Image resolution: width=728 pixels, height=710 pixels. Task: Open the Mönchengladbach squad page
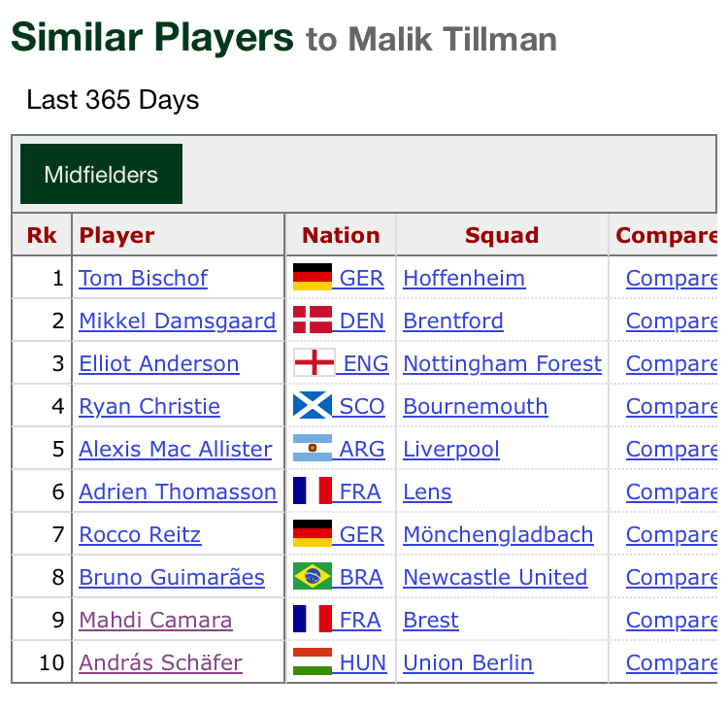click(498, 535)
